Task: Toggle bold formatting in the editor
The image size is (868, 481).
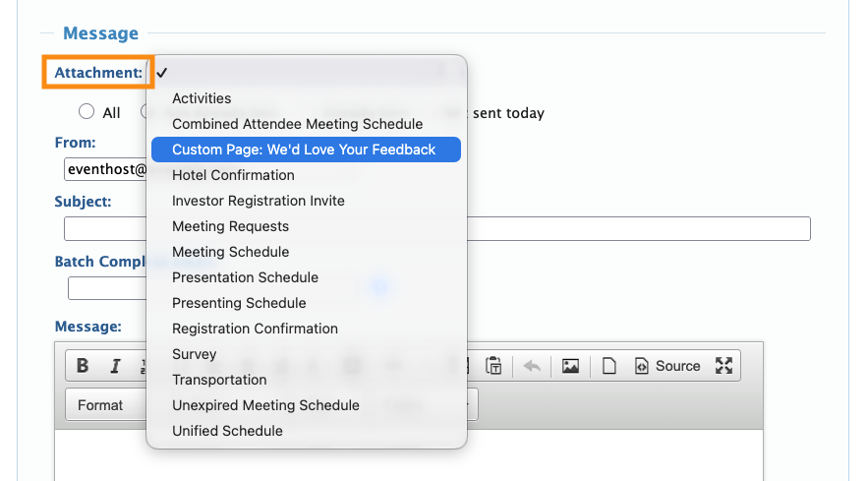Action: 83,366
